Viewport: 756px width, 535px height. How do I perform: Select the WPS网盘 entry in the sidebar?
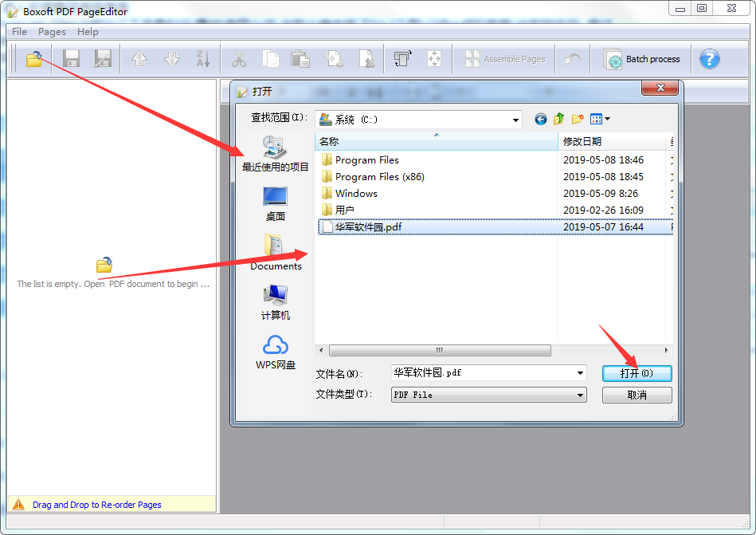click(275, 351)
